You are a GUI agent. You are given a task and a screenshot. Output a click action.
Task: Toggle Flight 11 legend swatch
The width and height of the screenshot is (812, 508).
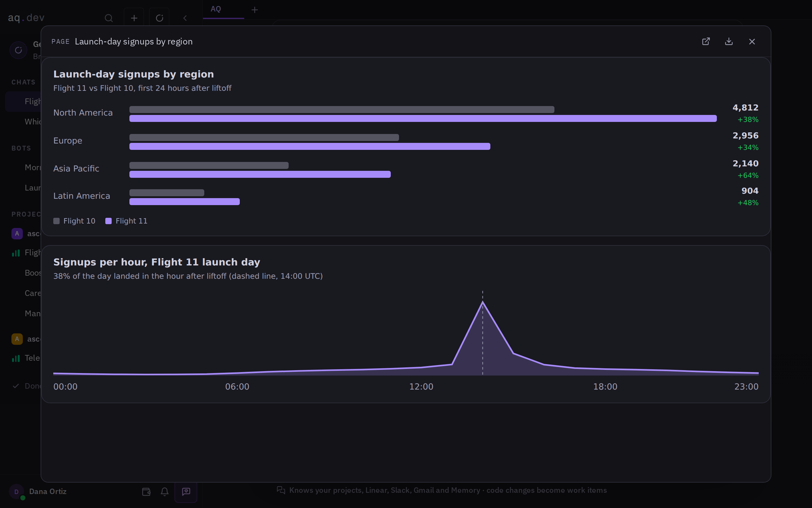pyautogui.click(x=108, y=221)
